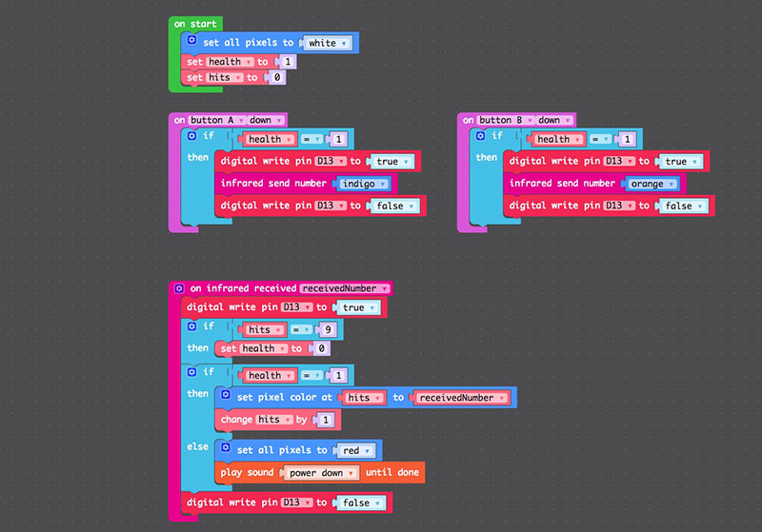The height and width of the screenshot is (532, 762).
Task: Click gear icon on 'on infrared received' block
Action: click(x=178, y=287)
